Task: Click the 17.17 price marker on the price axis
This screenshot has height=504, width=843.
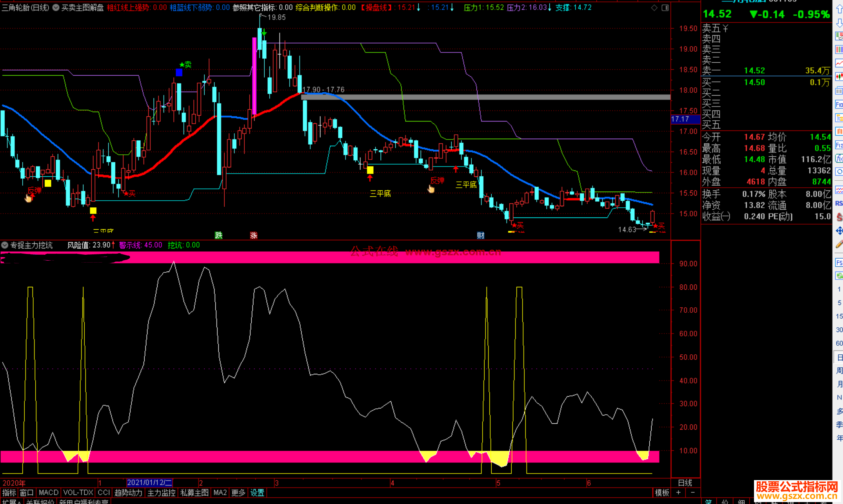Action: click(x=685, y=119)
